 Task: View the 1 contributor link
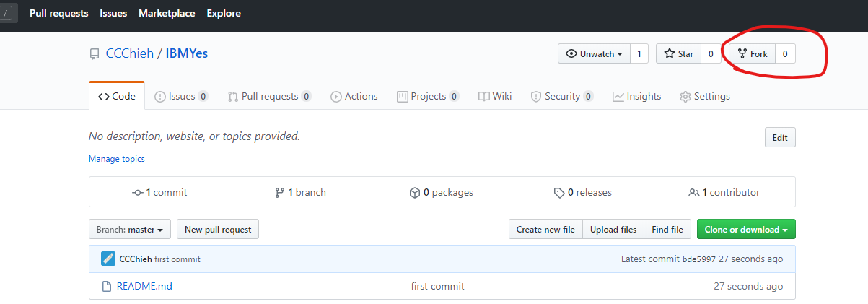click(724, 192)
